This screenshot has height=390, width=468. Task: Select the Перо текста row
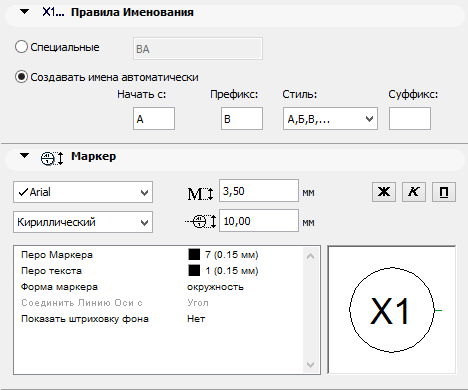click(x=159, y=271)
